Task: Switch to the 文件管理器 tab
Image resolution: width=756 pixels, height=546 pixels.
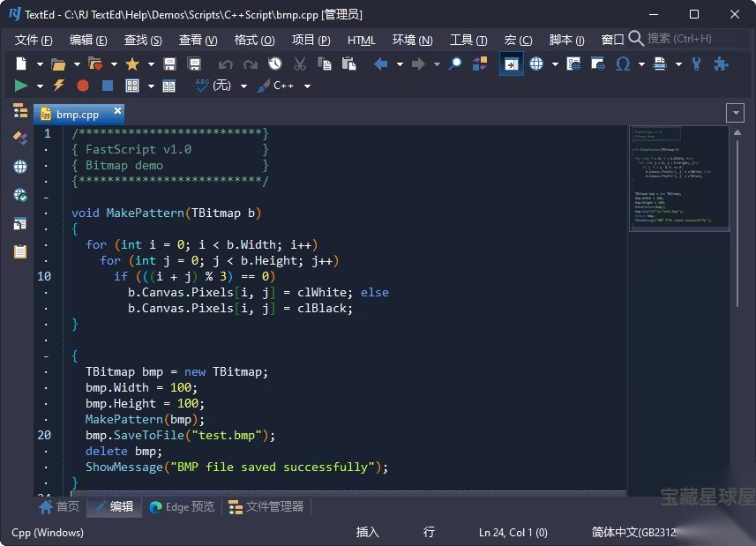Action: click(266, 506)
